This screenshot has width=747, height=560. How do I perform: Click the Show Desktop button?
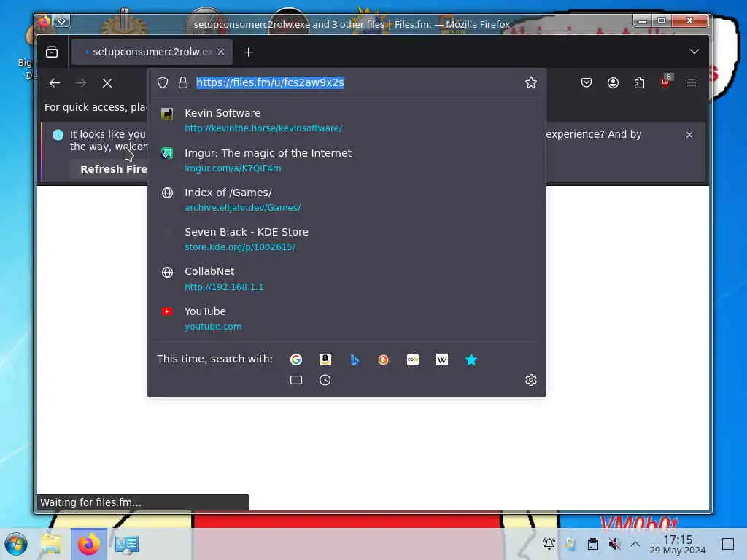(x=728, y=544)
